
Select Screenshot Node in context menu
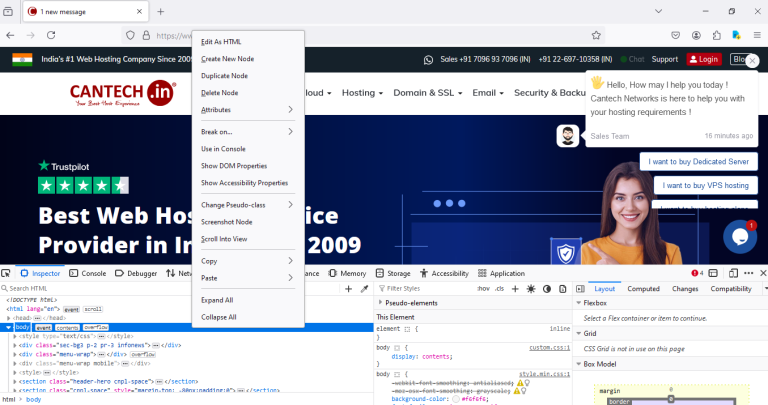click(226, 221)
